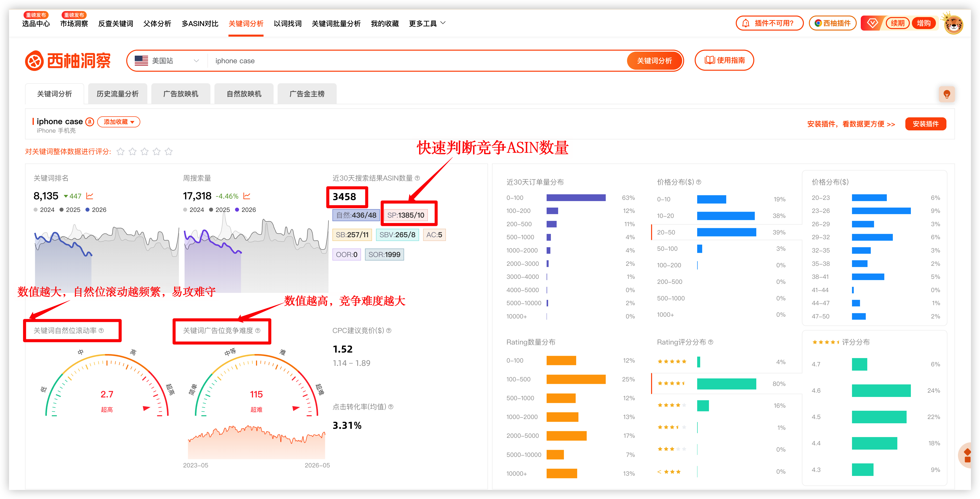Expand the 更多工具 menu
This screenshot has width=980, height=499.
point(427,24)
